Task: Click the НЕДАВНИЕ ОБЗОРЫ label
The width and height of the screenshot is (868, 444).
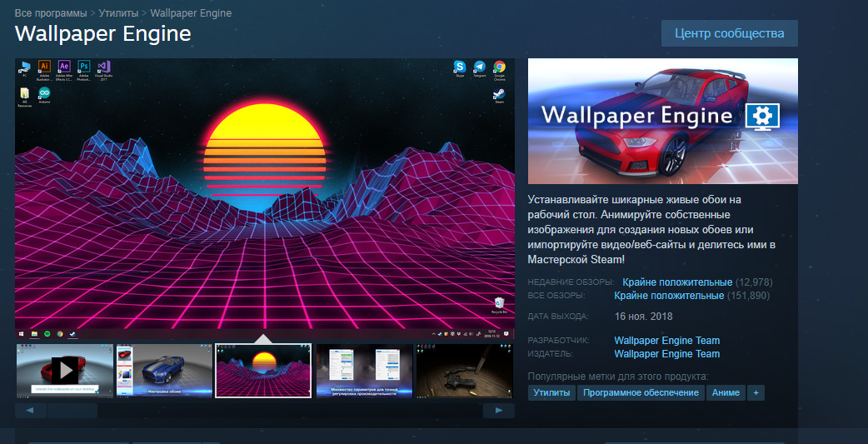Action: (x=571, y=282)
